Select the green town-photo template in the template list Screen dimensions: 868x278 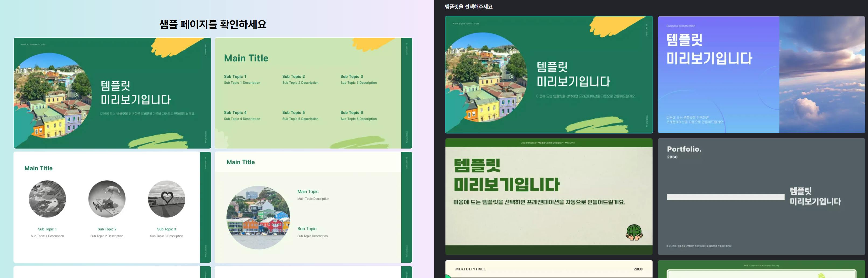[549, 75]
